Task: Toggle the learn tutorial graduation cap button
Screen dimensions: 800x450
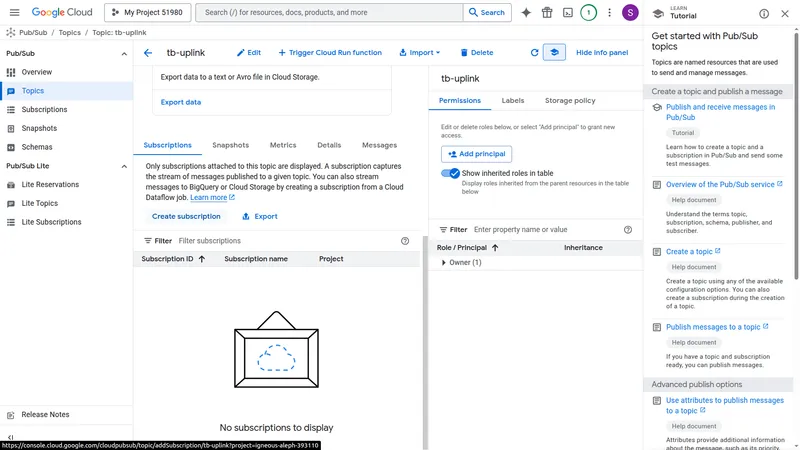Action: 554,53
